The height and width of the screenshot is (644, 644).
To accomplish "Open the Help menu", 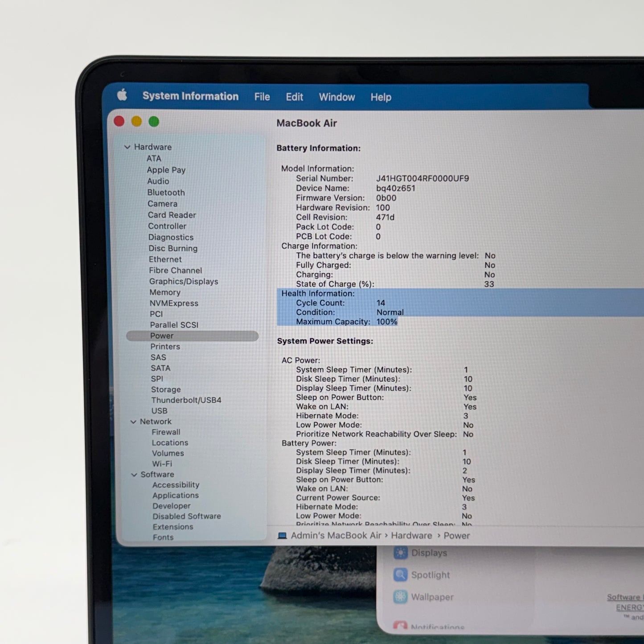I will (x=380, y=97).
